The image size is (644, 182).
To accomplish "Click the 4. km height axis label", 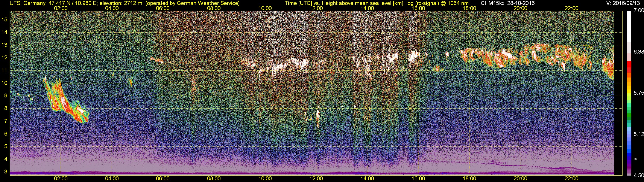I will [x=6, y=159].
